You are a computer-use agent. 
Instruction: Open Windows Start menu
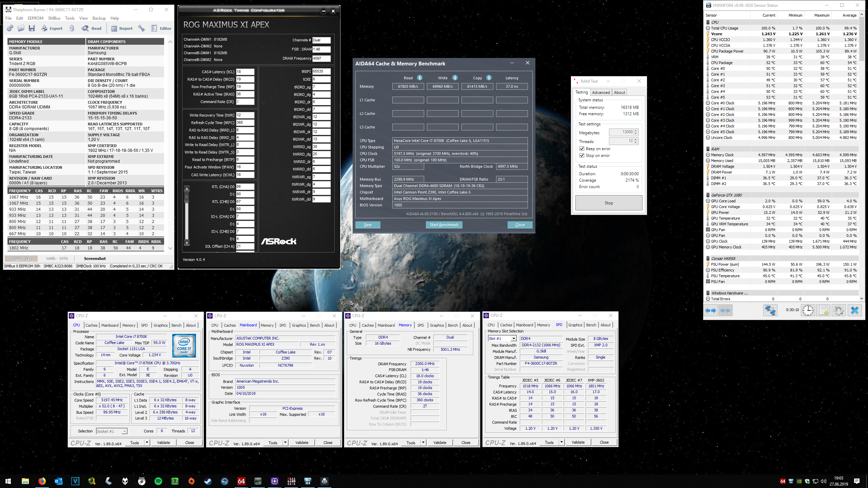coord(8,481)
